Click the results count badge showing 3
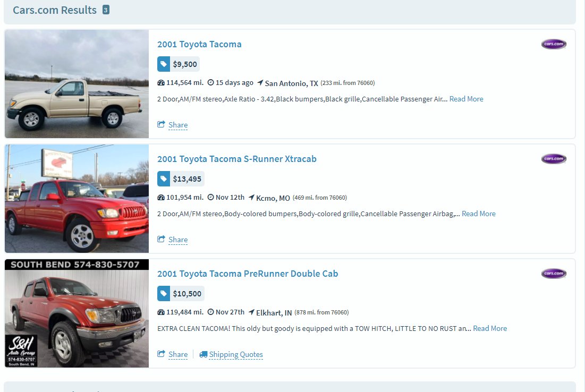The width and height of the screenshot is (585, 392). point(106,10)
